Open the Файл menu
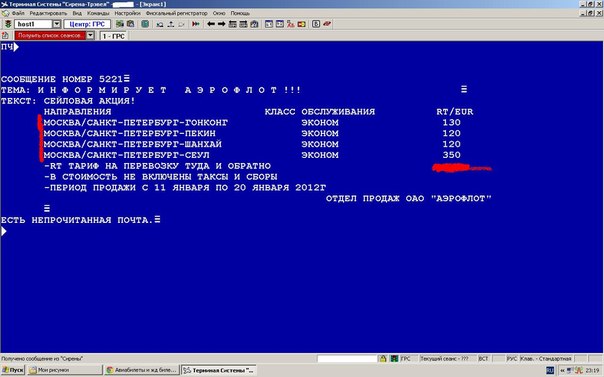The width and height of the screenshot is (604, 377). coord(18,13)
